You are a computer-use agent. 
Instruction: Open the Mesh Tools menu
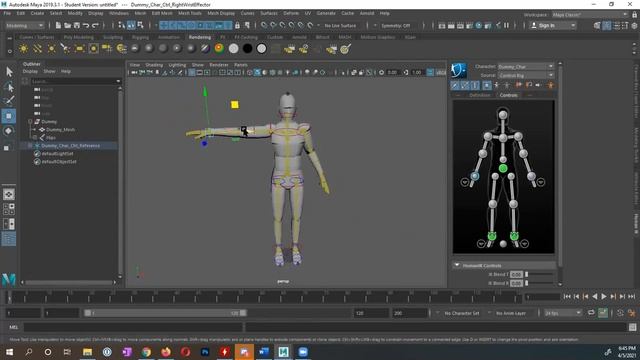(x=190, y=13)
